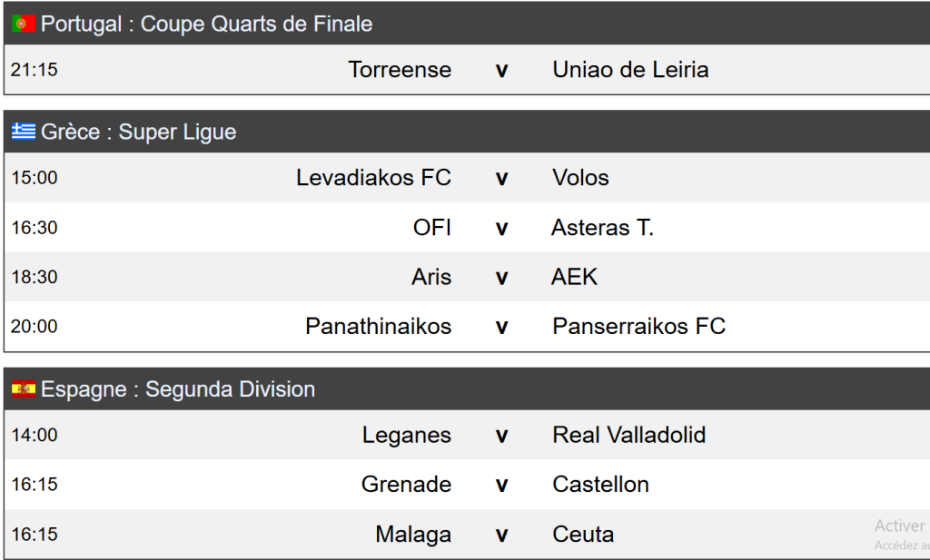This screenshot has width=930, height=560.
Task: Click Levadiakos FC in the match list
Action: [x=373, y=178]
